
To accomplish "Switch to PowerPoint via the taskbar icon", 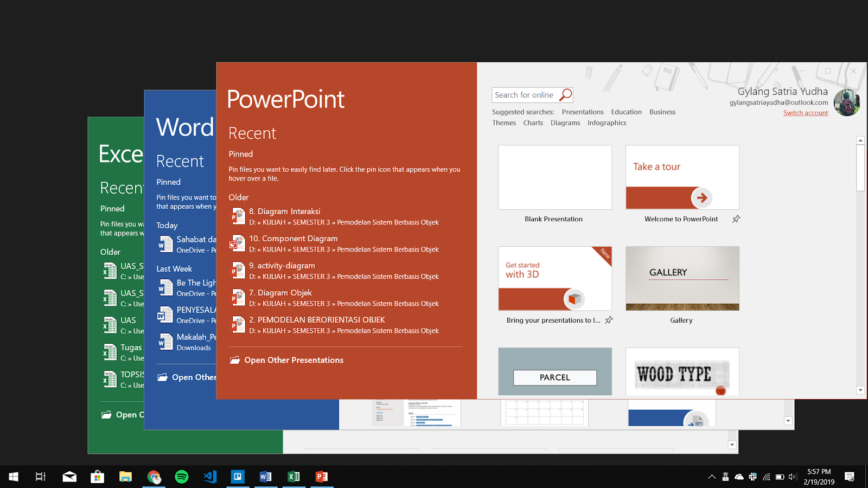I will (322, 477).
